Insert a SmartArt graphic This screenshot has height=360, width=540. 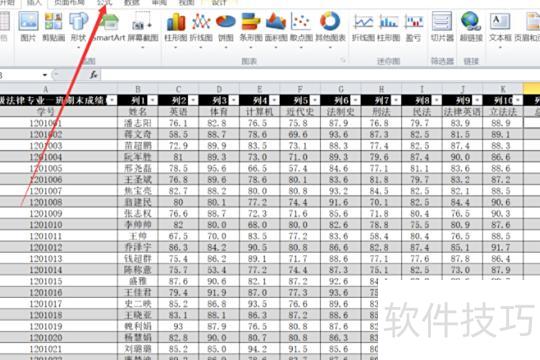click(108, 27)
